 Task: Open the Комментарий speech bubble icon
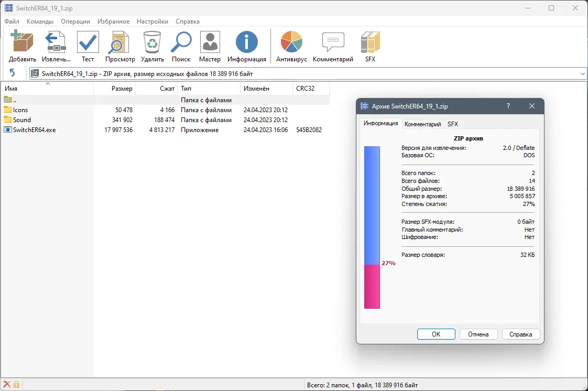point(333,41)
